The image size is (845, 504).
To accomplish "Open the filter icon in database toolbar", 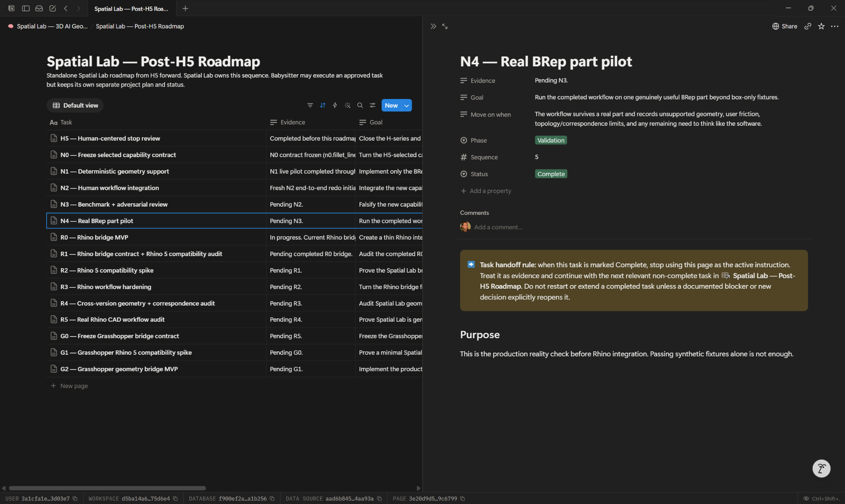I will coord(310,106).
